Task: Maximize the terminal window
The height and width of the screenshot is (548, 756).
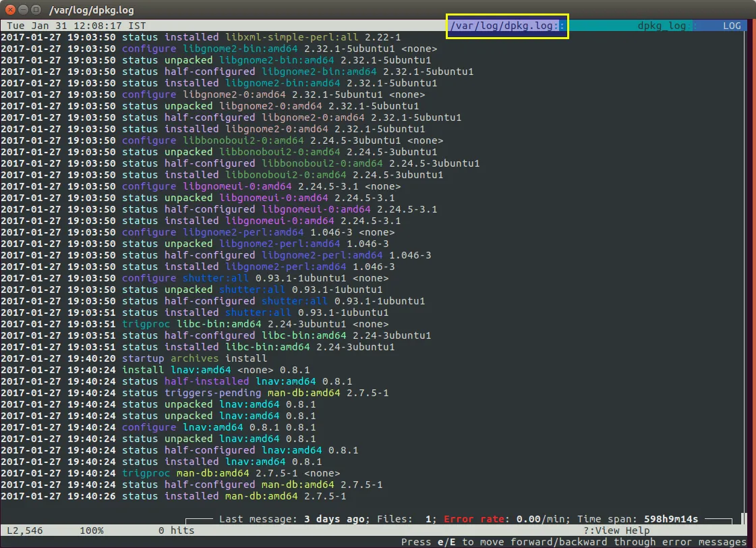Action: point(36,9)
